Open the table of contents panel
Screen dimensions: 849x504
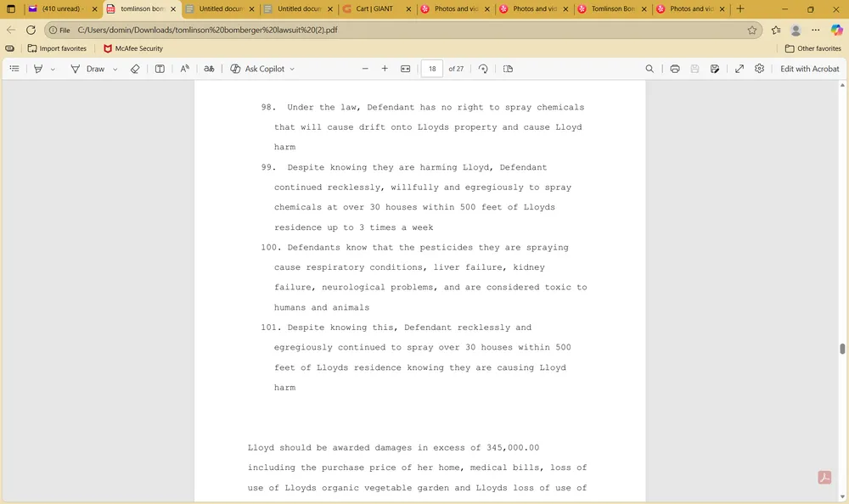(14, 69)
